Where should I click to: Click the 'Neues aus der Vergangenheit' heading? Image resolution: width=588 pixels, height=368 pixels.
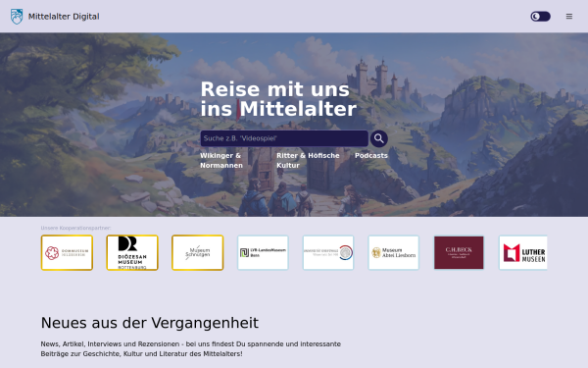(x=150, y=323)
